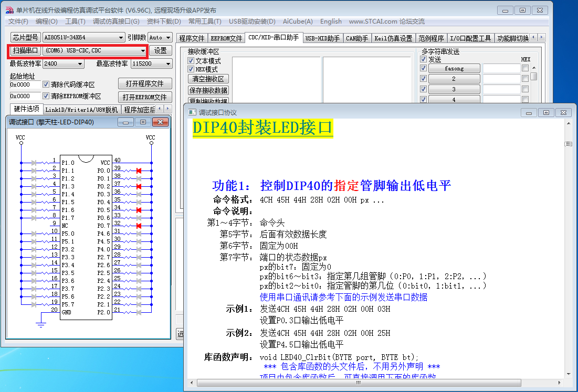Open the AI8051U-34K64 chip model dropdown
This screenshot has height=392, width=578.
(83, 37)
